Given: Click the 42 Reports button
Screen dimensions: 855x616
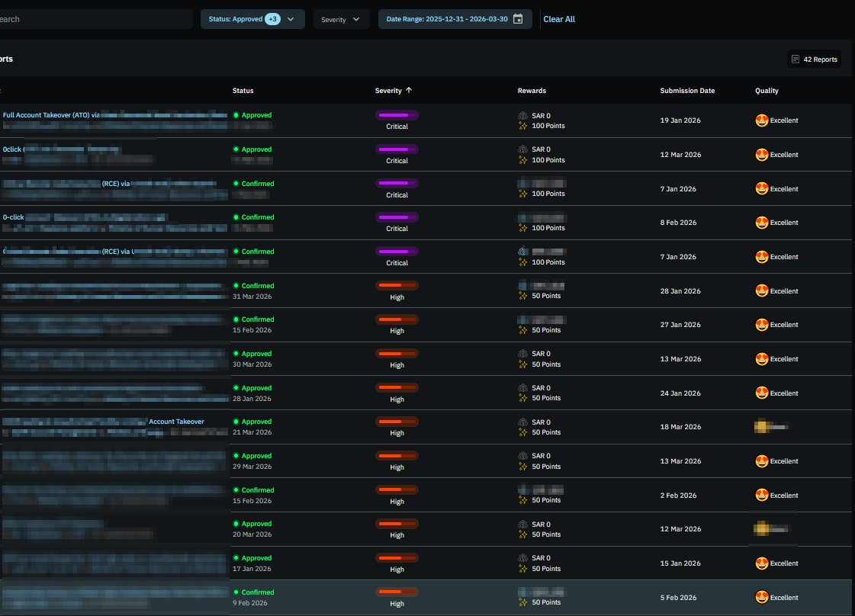Looking at the screenshot, I should point(814,59).
